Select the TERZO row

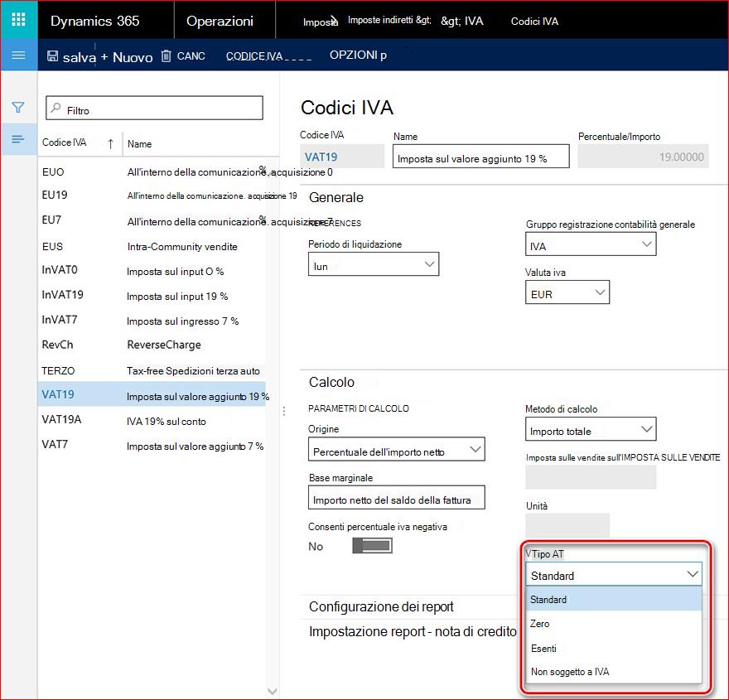[x=152, y=371]
